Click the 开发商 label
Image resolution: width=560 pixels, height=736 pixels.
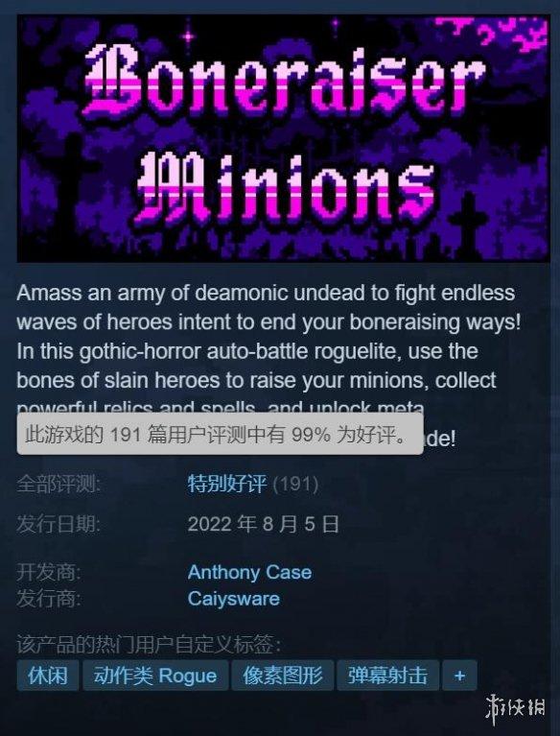[49, 572]
